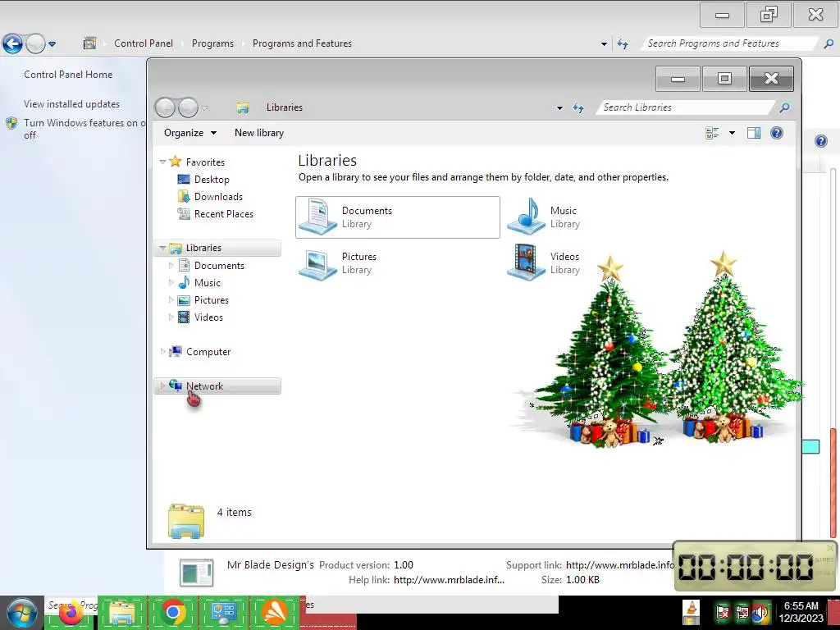The height and width of the screenshot is (630, 840).
Task: Open Libraries recent pages dropdown arrow
Action: point(204,107)
